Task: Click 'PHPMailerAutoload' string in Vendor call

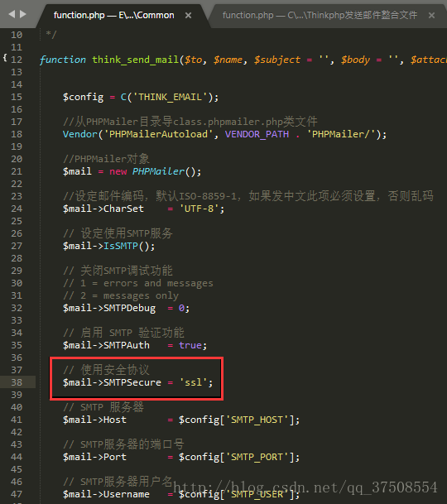Action: click(158, 134)
